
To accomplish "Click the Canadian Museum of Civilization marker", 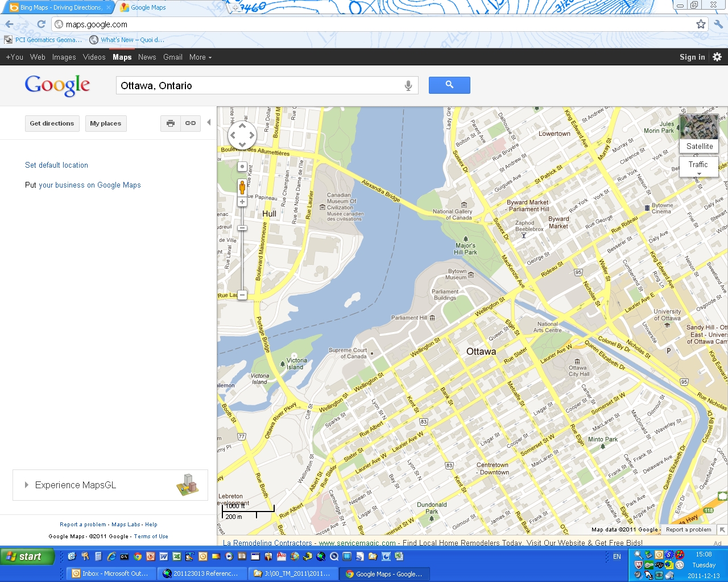I will pos(322,207).
